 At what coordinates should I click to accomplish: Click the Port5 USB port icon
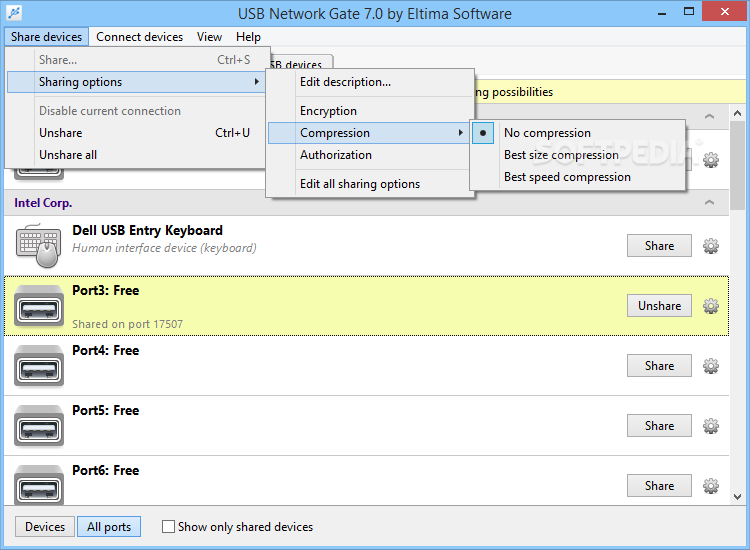click(x=39, y=426)
